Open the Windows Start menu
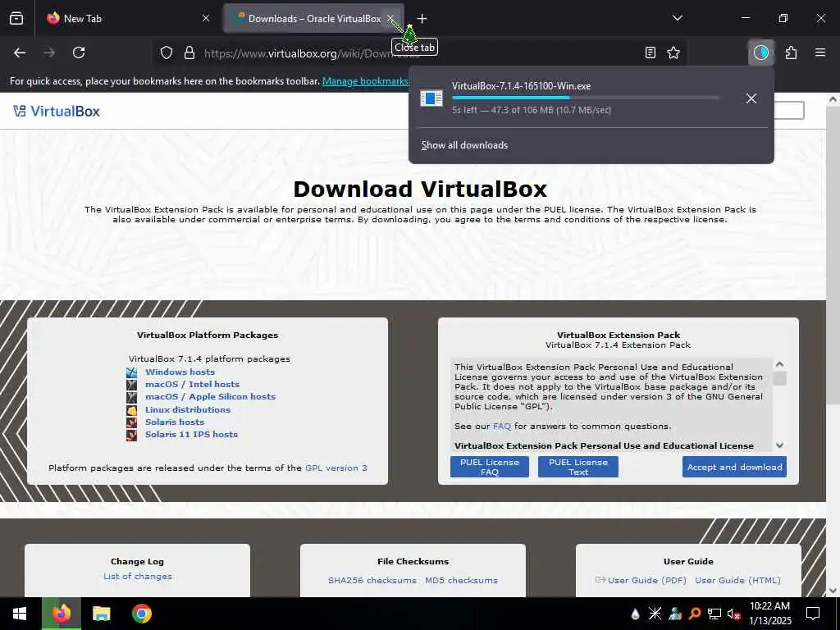The image size is (840, 630). click(20, 614)
